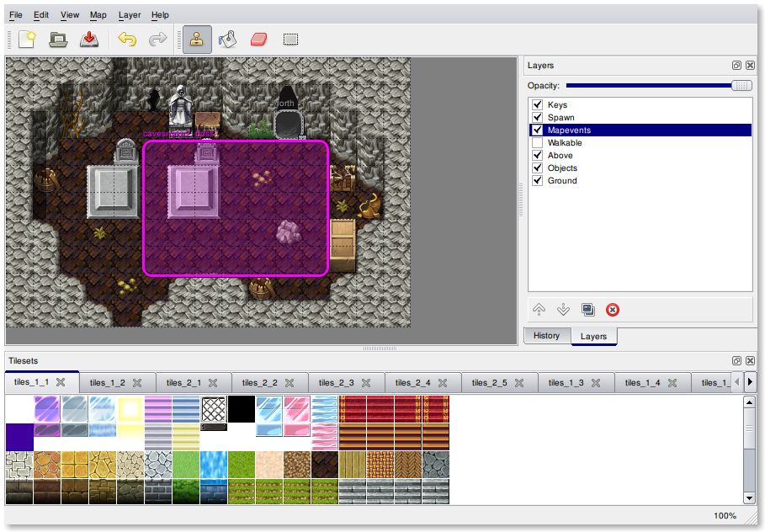Viewport: 765px width, 532px height.
Task: Uncheck the Keys layer checkbox
Action: tap(537, 105)
